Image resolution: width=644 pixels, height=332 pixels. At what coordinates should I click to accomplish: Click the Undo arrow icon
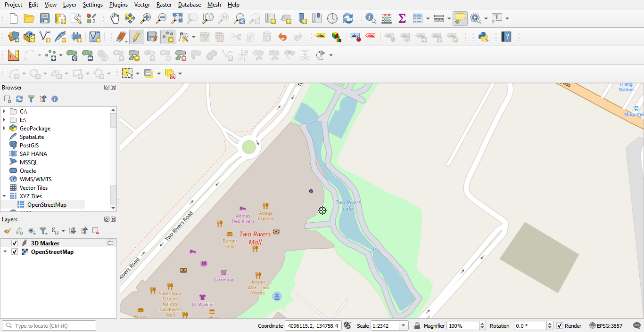(x=282, y=37)
